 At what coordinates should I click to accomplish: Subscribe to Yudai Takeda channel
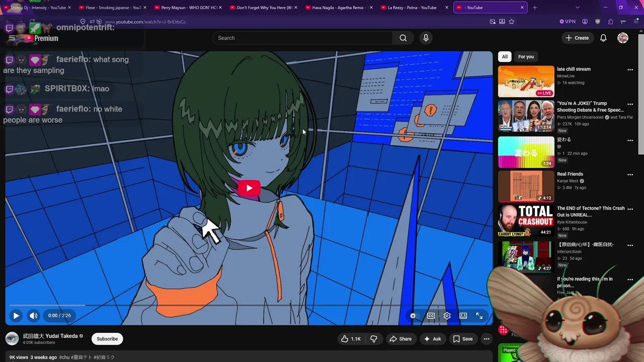(x=107, y=339)
